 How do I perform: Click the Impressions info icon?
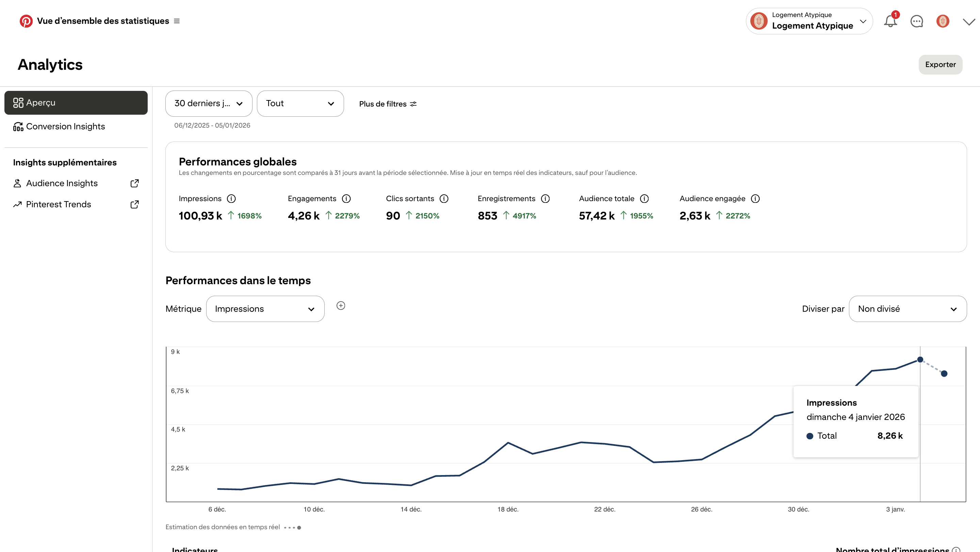[x=231, y=199]
